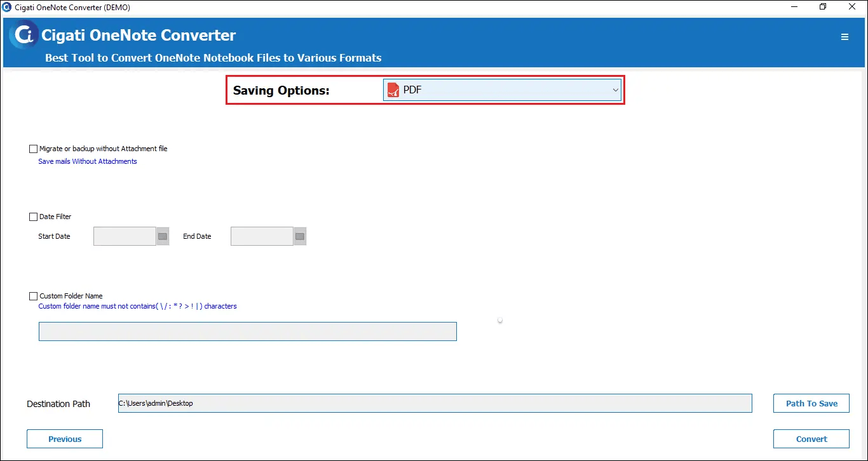Screen dimensions: 868x461
Task: Click the Path To Save button
Action: pos(811,403)
